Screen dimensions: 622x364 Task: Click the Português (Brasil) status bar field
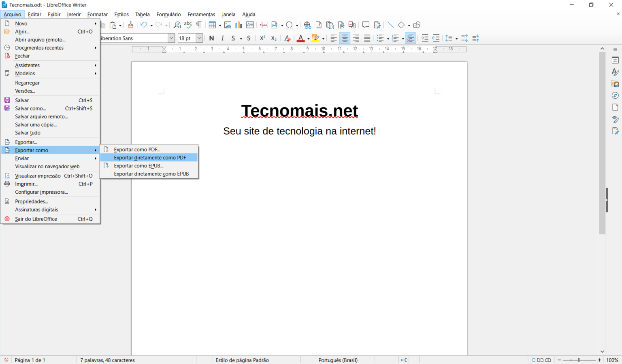tap(338, 360)
